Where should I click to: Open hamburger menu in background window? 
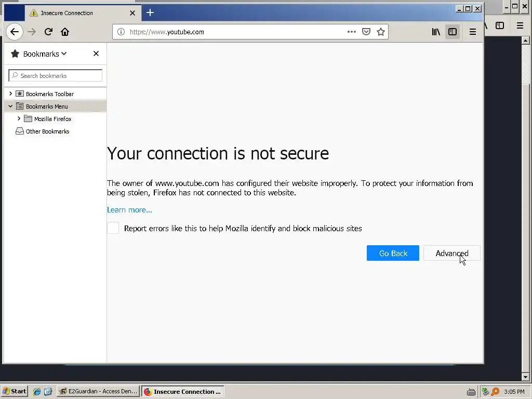[x=520, y=25]
